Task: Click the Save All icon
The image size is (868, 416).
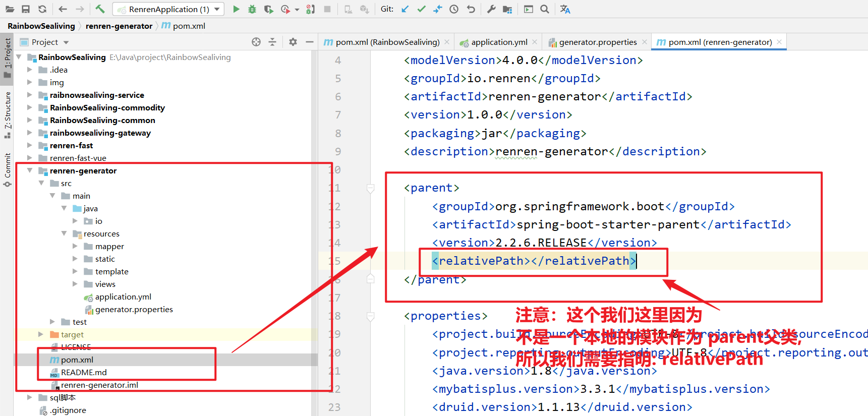Action: tap(26, 9)
